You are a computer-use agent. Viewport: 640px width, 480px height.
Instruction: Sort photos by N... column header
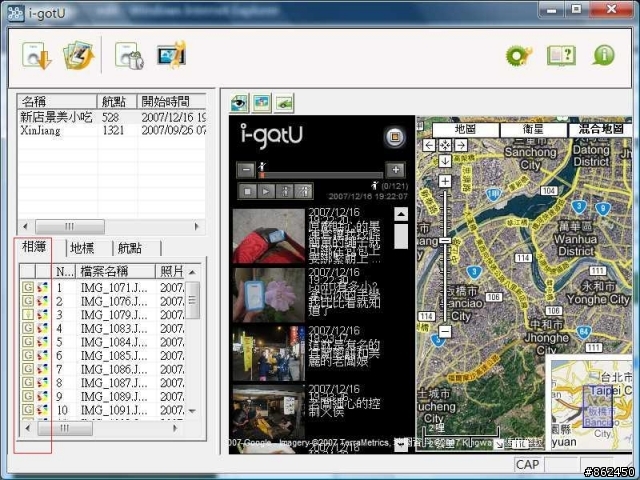coord(64,271)
